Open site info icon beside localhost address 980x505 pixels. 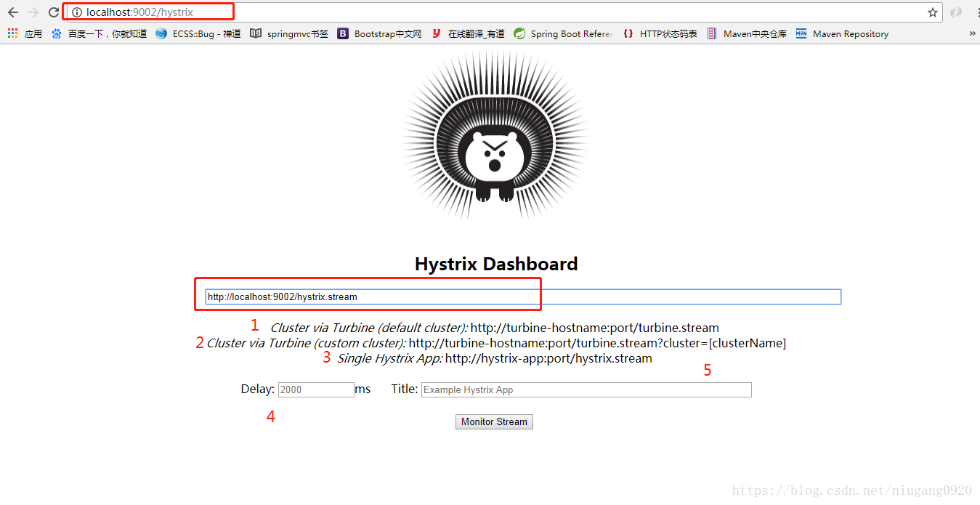(x=77, y=12)
